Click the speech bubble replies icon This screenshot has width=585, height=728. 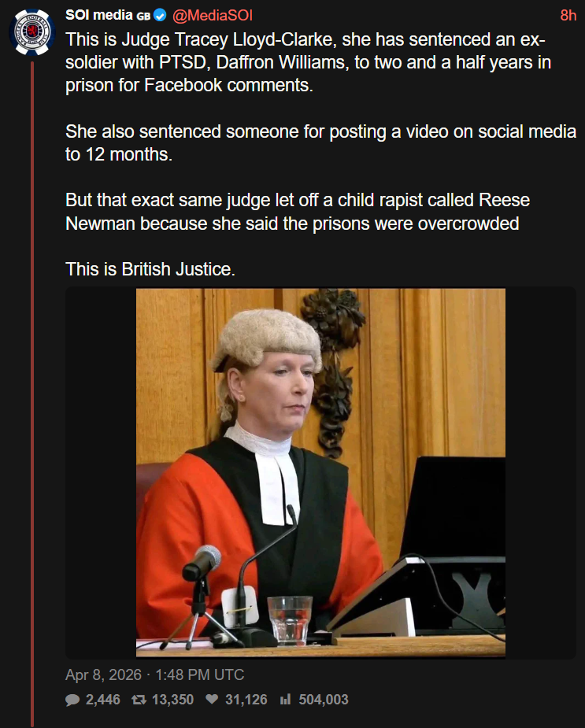[72, 700]
